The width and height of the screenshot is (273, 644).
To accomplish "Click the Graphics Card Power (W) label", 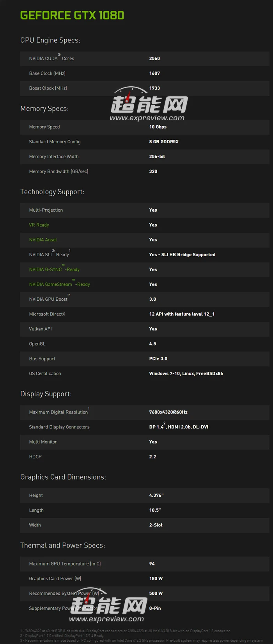I will pyautogui.click(x=55, y=578).
